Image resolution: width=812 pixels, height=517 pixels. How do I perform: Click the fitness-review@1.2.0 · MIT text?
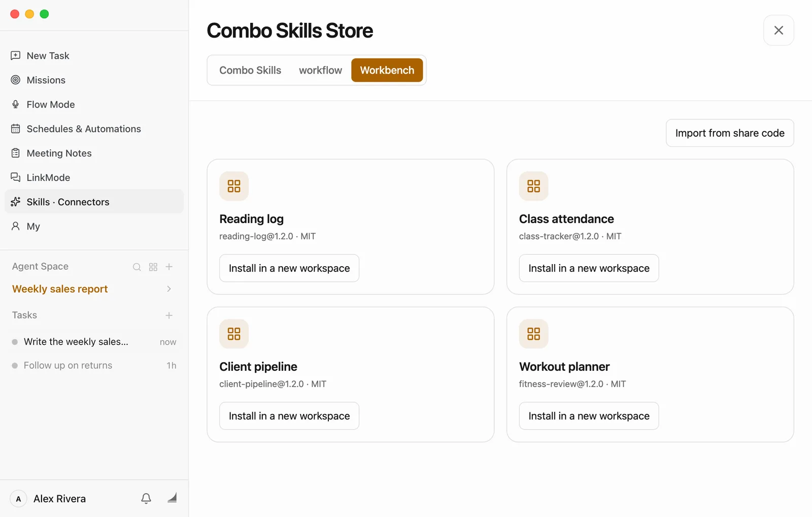(572, 384)
